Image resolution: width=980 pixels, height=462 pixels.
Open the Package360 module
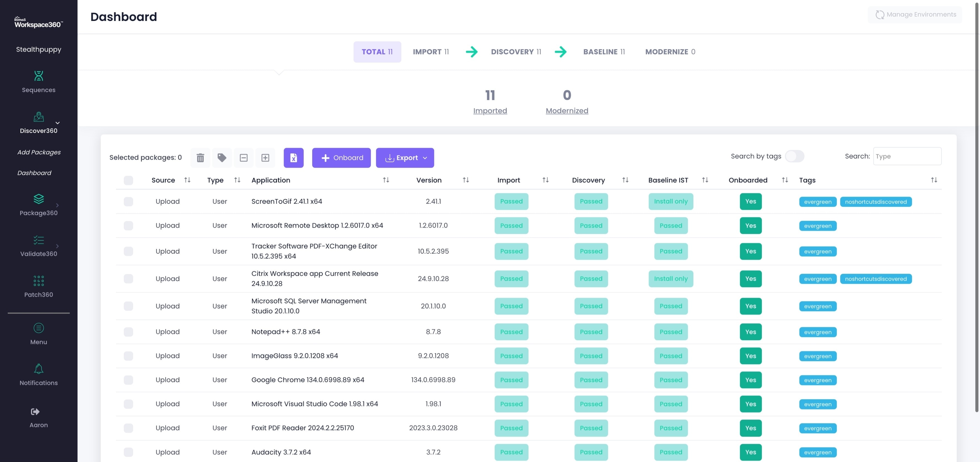tap(38, 205)
